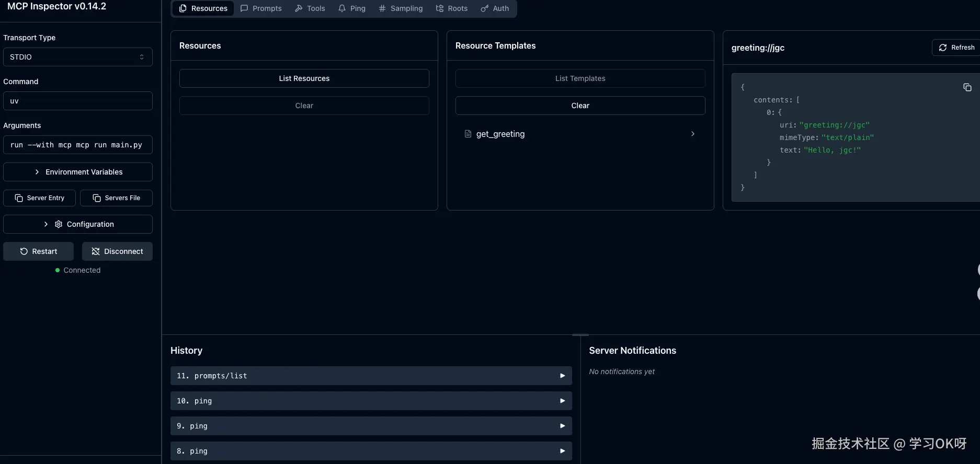Focus the Command input containing uv
This screenshot has width=980, height=464.
pyautogui.click(x=78, y=101)
